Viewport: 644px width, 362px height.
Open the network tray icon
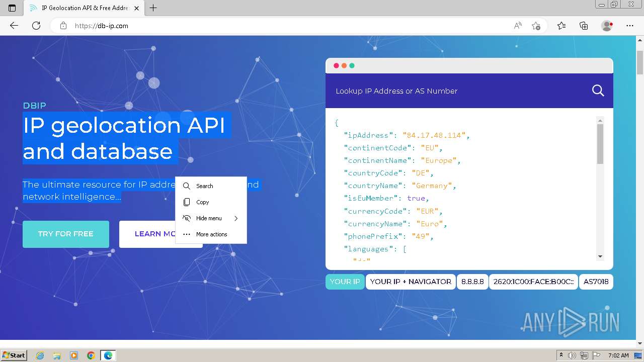(584, 355)
